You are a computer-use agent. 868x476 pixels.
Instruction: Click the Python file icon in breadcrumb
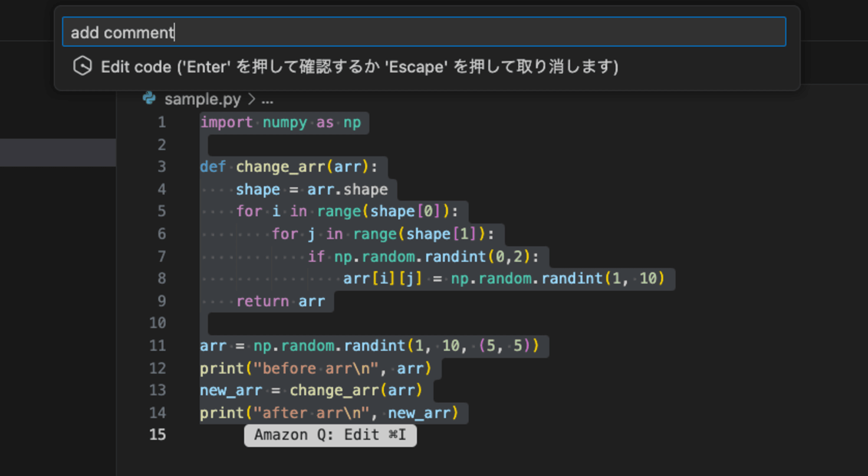click(149, 98)
